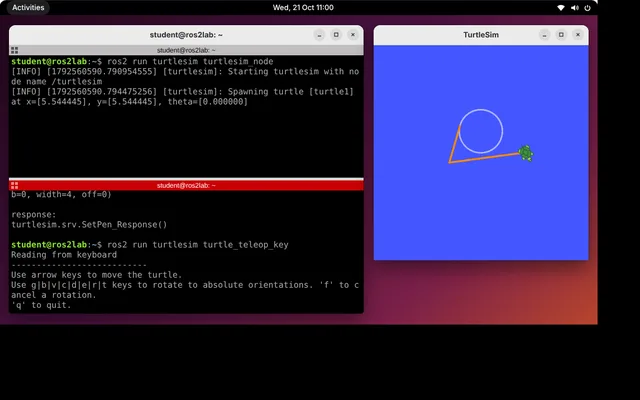Minimize the student@ros2lab terminal window
Viewport: 640px width, 400px height.
320,35
